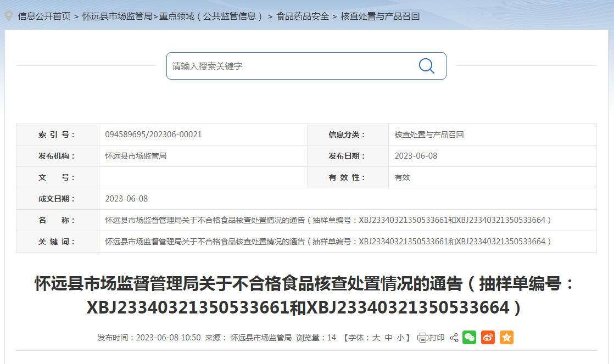Set font size to 小
Screen dimensions: 614x364
[x=400, y=338]
